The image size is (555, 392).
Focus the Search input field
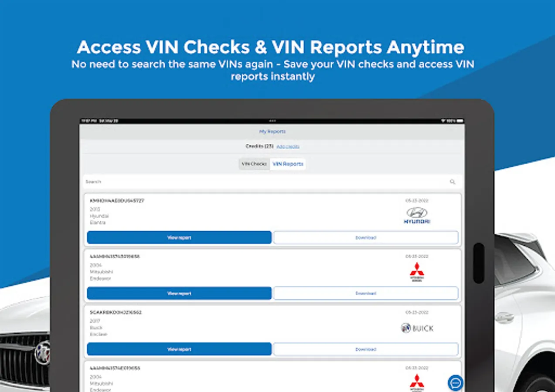click(x=272, y=182)
